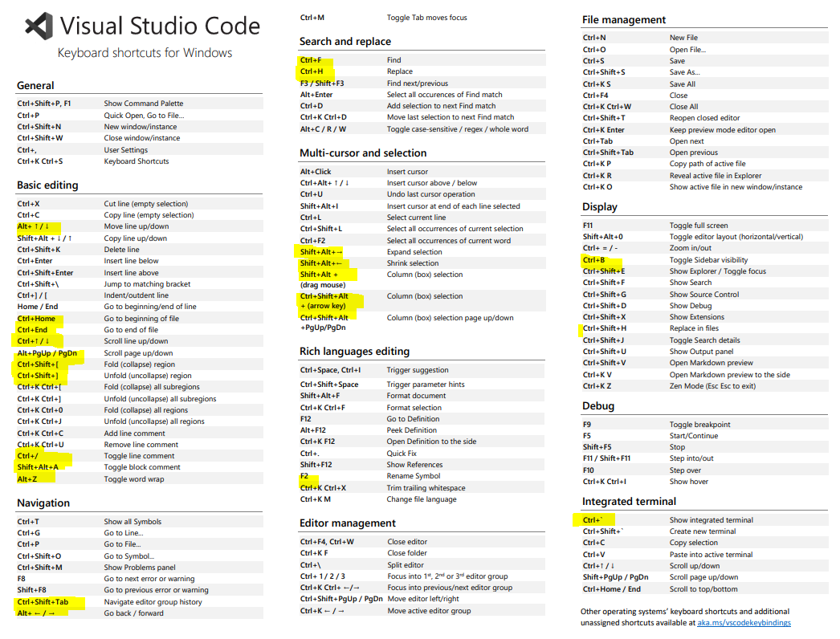Click the 'Navigate editor group history' text
The image size is (840, 639).
(153, 602)
